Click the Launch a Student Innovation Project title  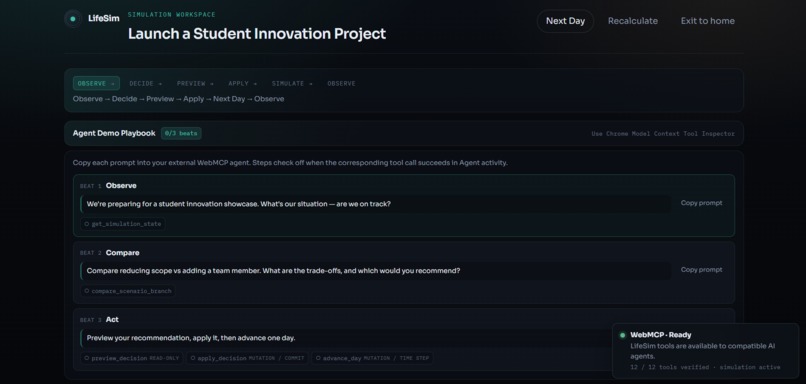click(257, 34)
